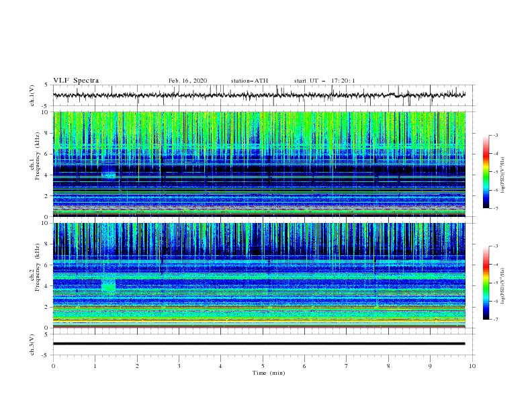This screenshot has height=411, width=532.
Task: Click the "VLF Spectra" plot title
Action: click(76, 81)
